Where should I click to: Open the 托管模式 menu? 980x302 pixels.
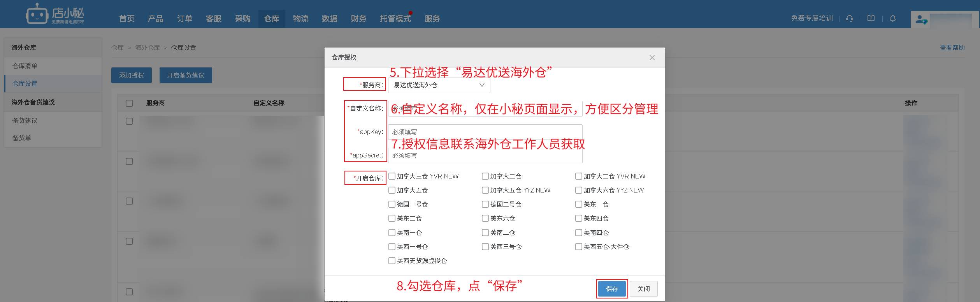[395, 19]
